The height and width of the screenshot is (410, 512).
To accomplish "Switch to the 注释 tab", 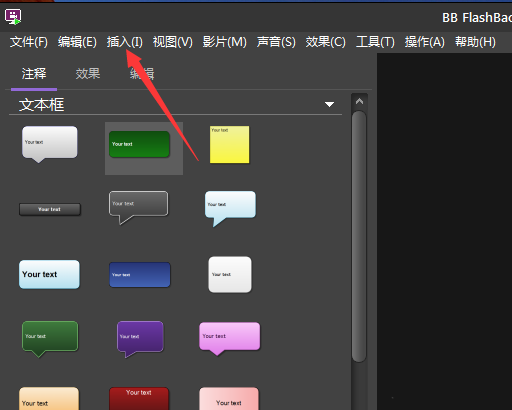I will point(34,74).
